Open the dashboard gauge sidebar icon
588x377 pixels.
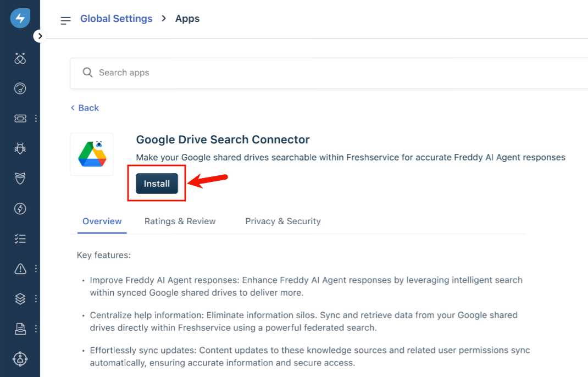point(20,88)
